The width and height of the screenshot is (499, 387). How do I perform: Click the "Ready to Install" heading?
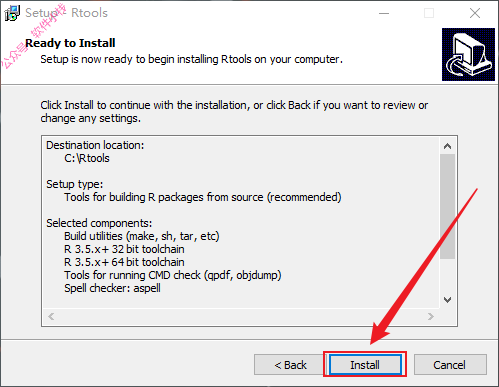coord(70,43)
